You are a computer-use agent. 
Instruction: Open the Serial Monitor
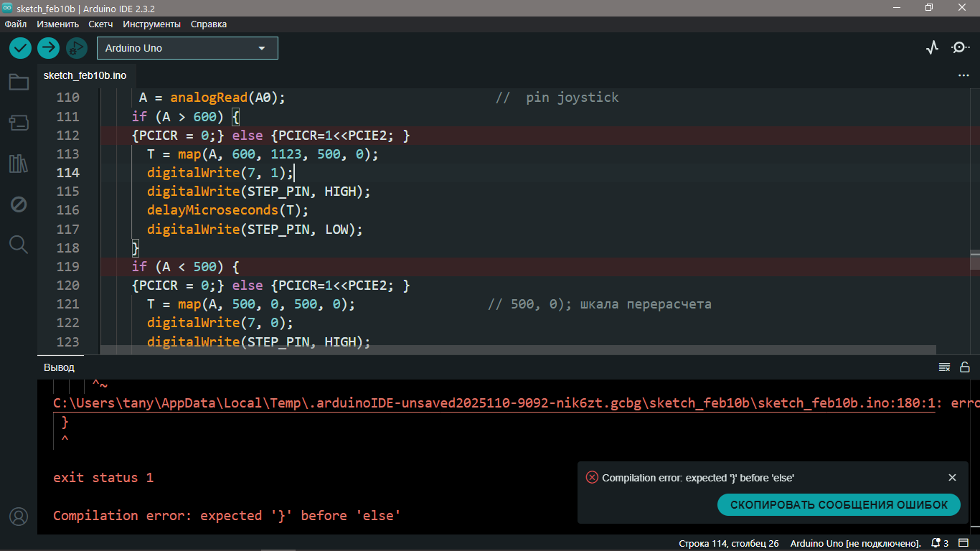coord(960,48)
